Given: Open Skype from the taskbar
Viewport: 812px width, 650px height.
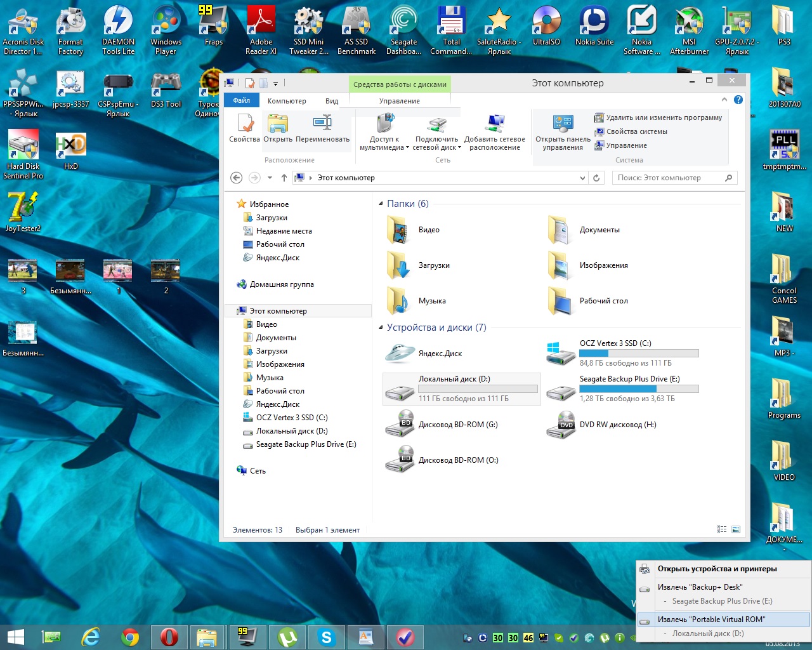Looking at the screenshot, I should 327,637.
